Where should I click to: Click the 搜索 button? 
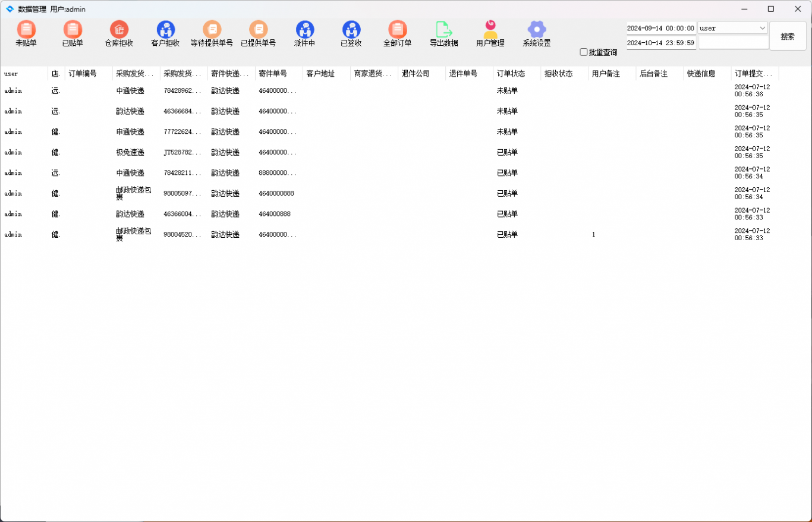[x=788, y=36]
